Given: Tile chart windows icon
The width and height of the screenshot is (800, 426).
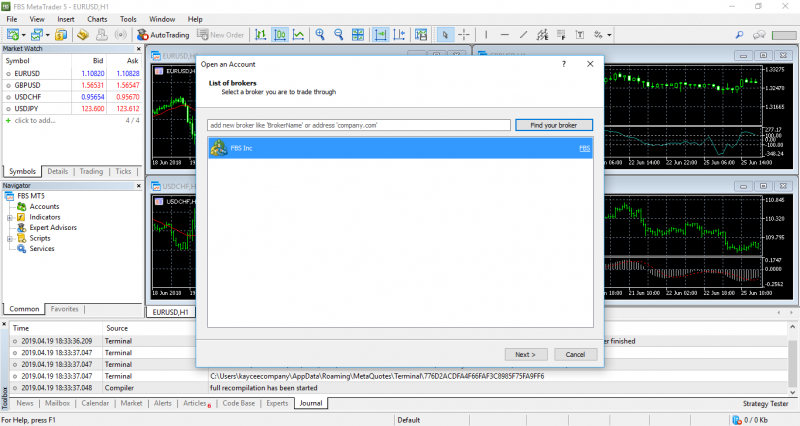Looking at the screenshot, I should (358, 35).
